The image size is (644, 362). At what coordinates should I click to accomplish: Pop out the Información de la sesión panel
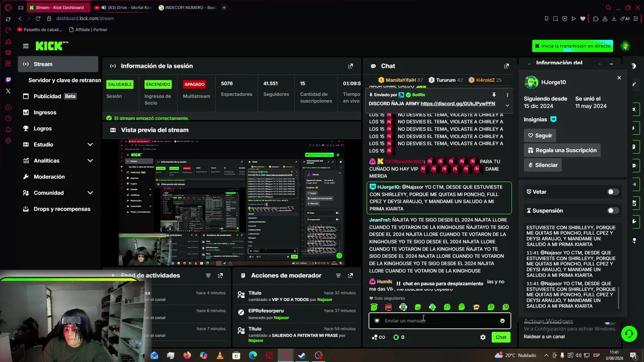pos(350,66)
